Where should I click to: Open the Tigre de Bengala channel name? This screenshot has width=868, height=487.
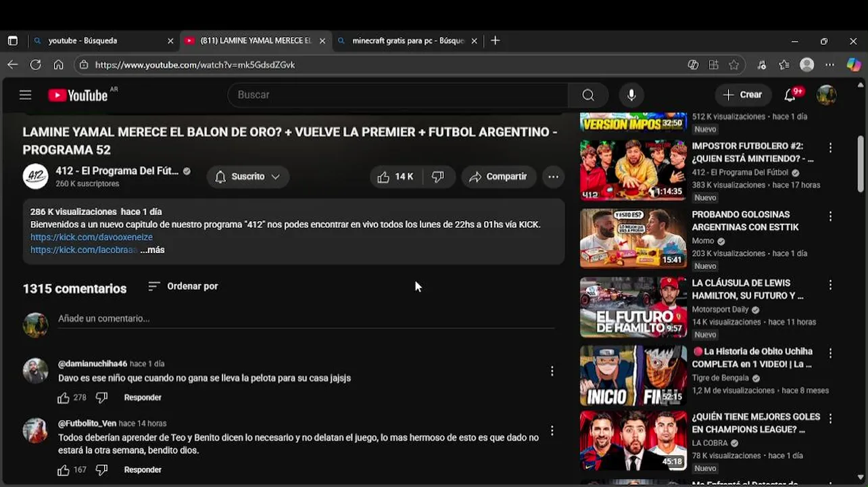(720, 378)
